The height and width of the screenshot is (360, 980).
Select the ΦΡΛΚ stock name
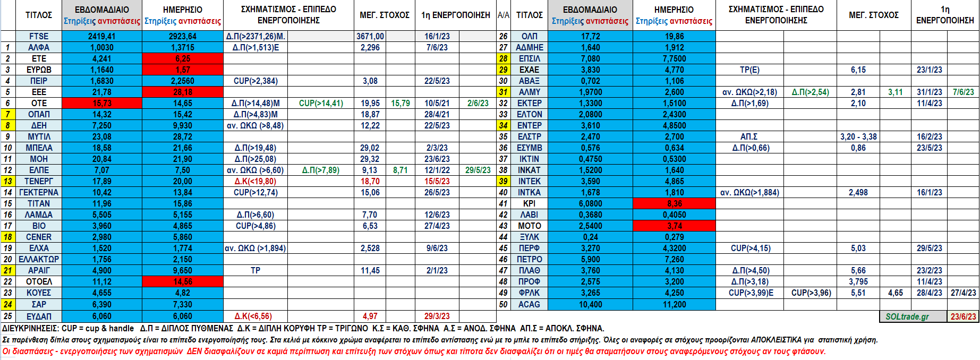[x=530, y=293]
